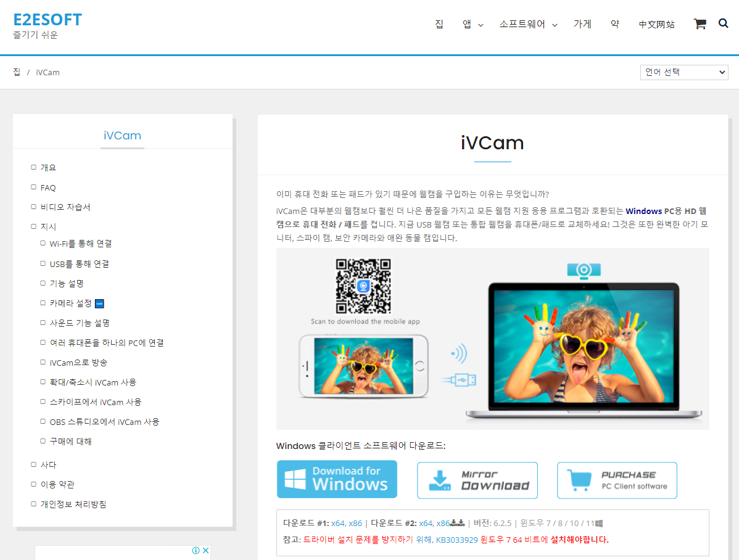Open the FAQ sidebar item
Image resolution: width=739 pixels, height=560 pixels.
pos(48,187)
